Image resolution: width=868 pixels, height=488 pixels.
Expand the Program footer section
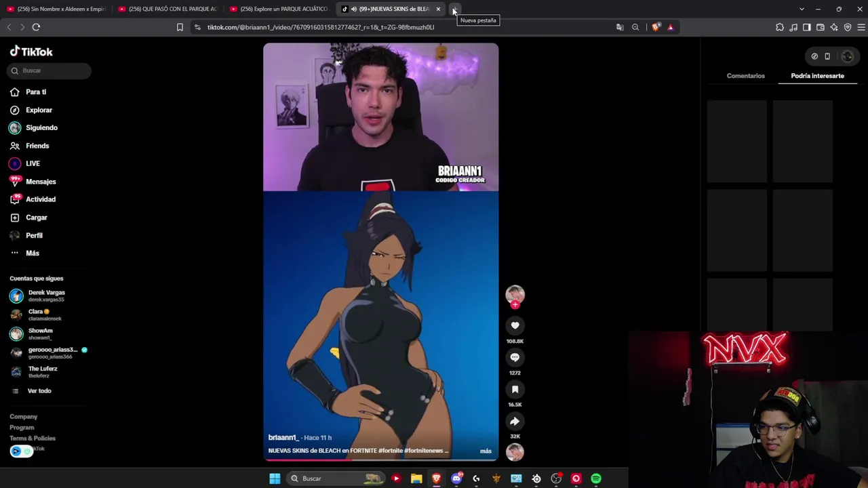[22, 428]
